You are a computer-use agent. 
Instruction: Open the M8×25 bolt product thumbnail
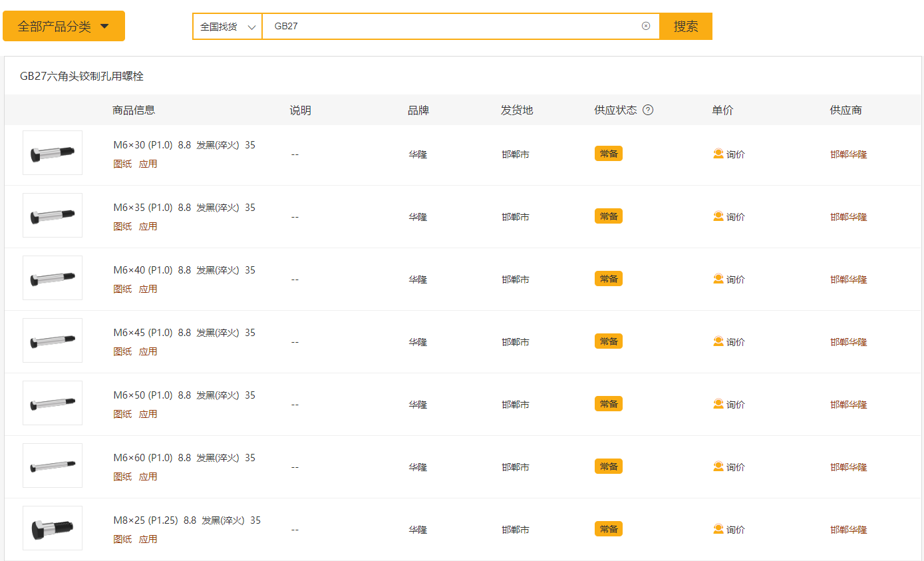tap(53, 528)
